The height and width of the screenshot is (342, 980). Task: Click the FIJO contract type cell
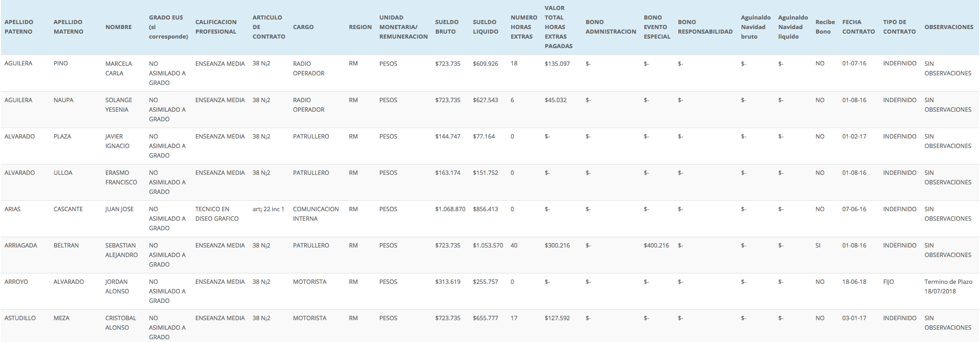coord(888,282)
